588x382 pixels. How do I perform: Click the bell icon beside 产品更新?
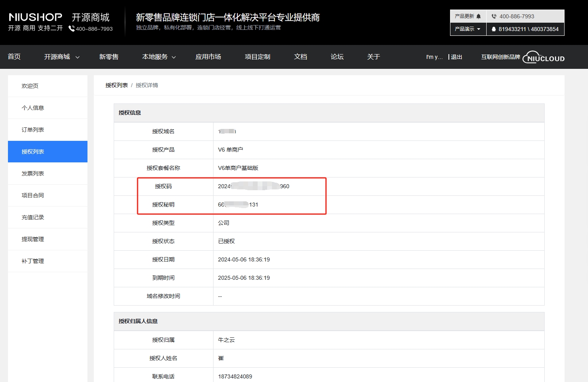click(479, 16)
